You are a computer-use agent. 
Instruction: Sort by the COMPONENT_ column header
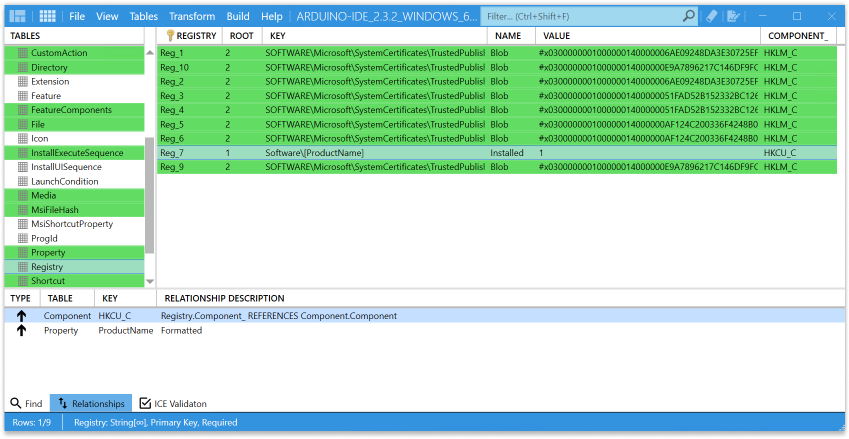click(798, 36)
